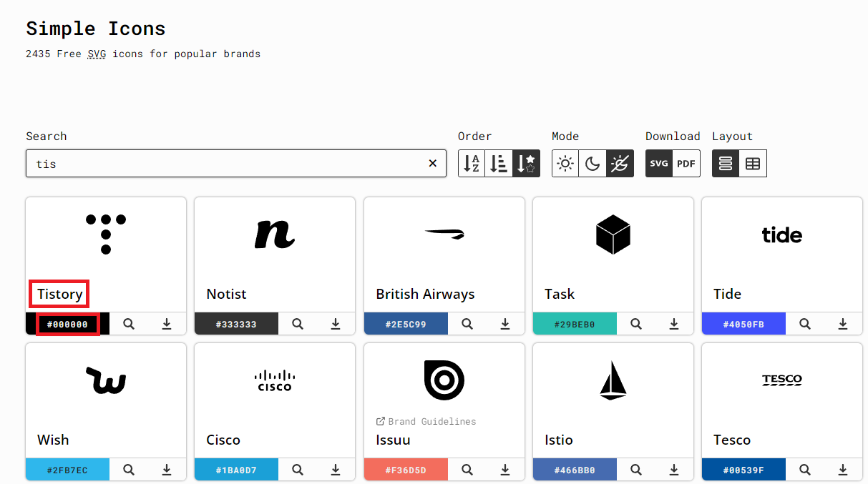Click the Simple Icons page title
This screenshot has height=484, width=868.
point(96,29)
